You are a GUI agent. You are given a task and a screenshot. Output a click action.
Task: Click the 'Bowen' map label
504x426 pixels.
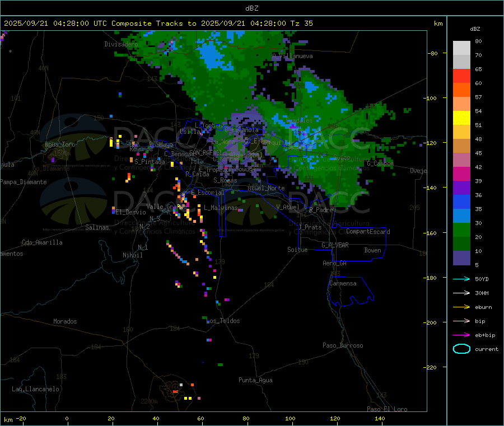pos(372,250)
